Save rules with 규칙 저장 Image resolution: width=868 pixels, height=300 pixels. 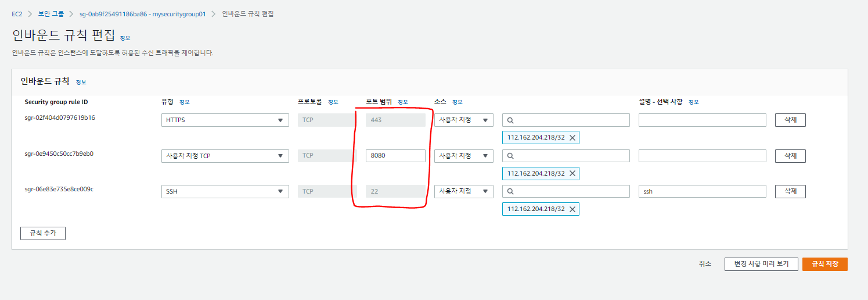point(825,264)
